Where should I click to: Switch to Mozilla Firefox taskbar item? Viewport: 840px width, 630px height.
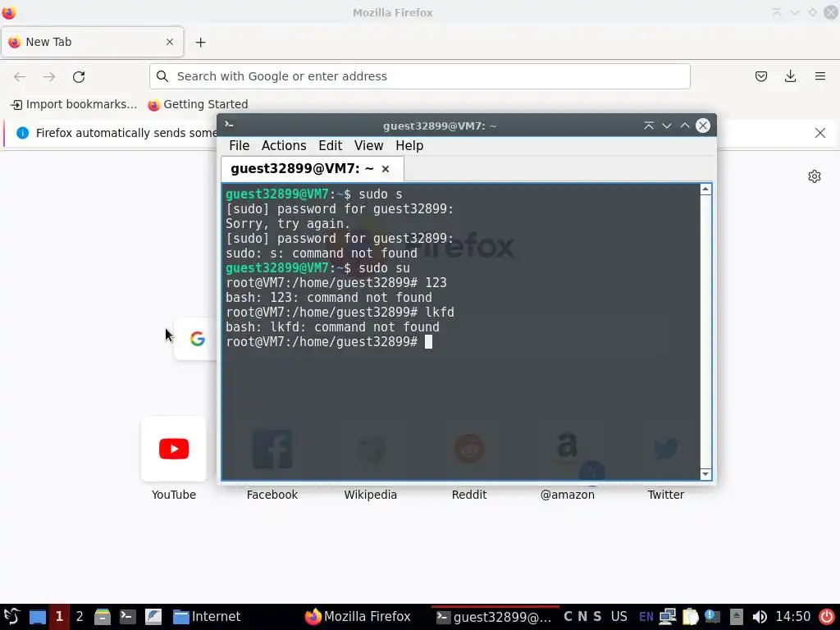coord(358,617)
